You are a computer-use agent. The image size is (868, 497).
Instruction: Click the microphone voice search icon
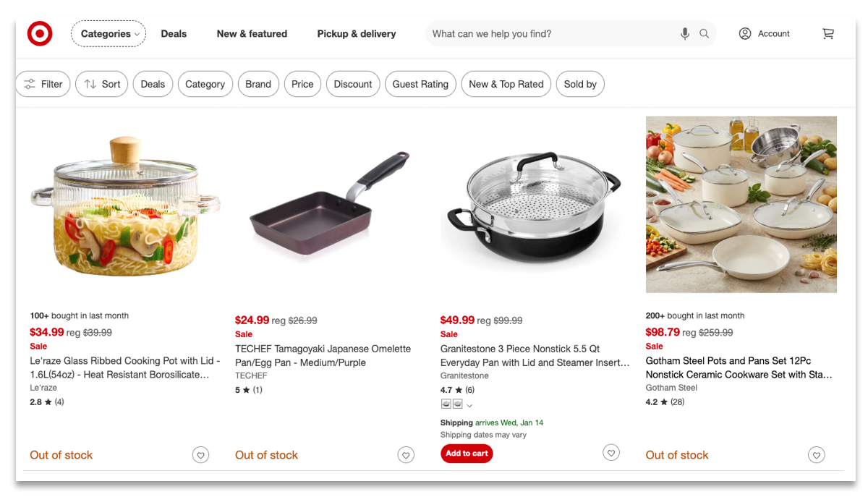point(684,34)
